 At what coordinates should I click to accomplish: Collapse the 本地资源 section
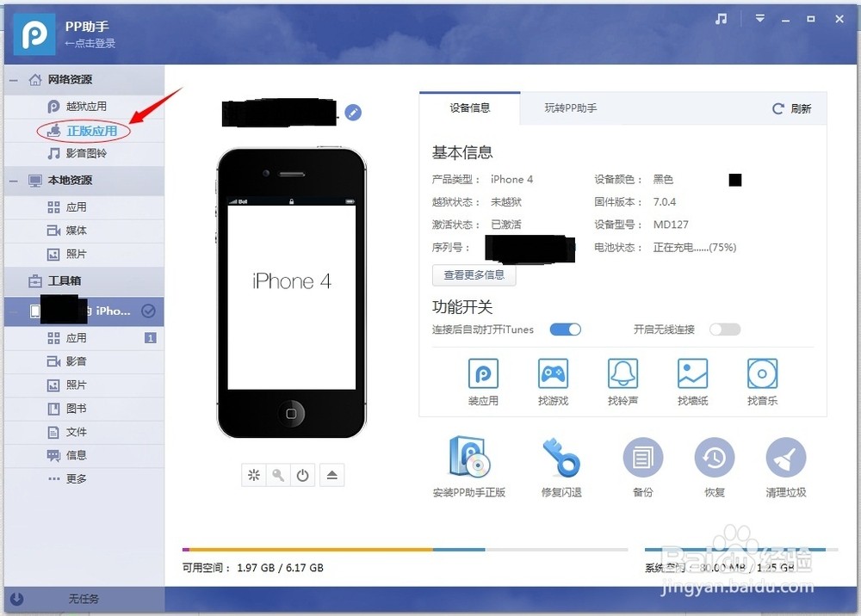click(x=14, y=181)
